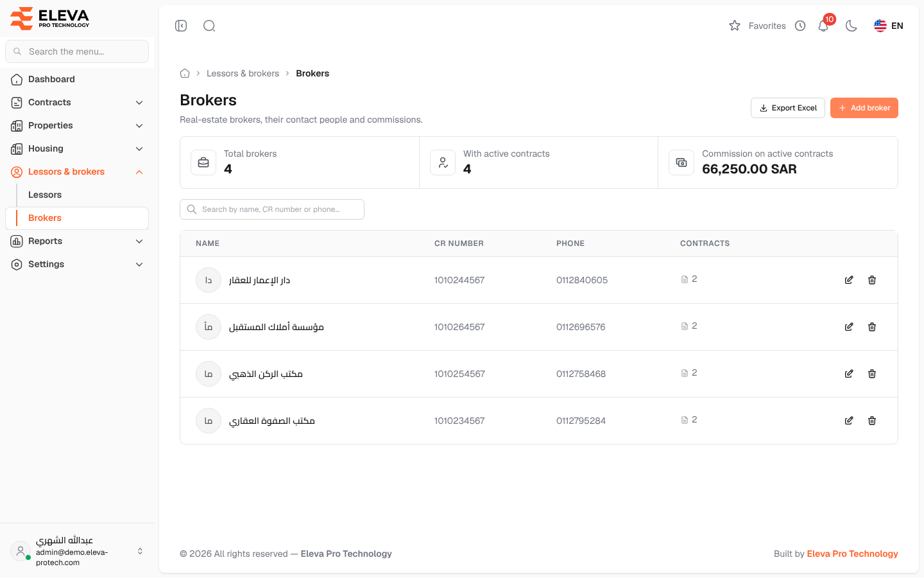
Task: Click contracts count for مكتب الركن الذهبي
Action: pyautogui.click(x=689, y=373)
